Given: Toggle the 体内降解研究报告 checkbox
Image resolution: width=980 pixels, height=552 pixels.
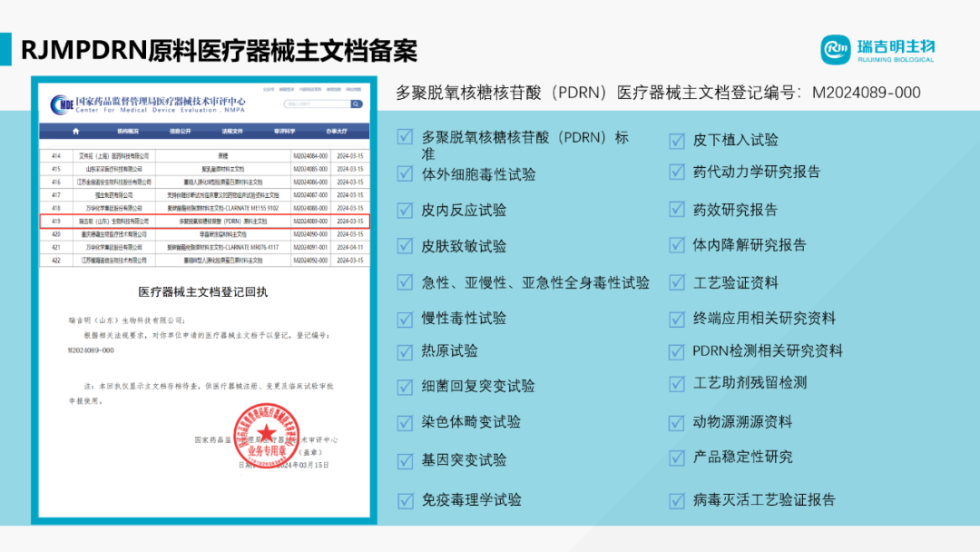Looking at the screenshot, I should (x=676, y=245).
